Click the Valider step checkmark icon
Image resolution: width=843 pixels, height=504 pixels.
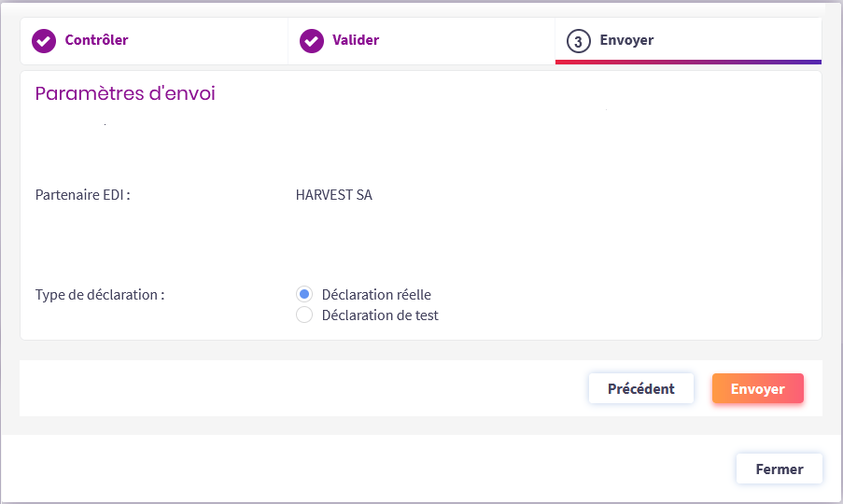(311, 41)
